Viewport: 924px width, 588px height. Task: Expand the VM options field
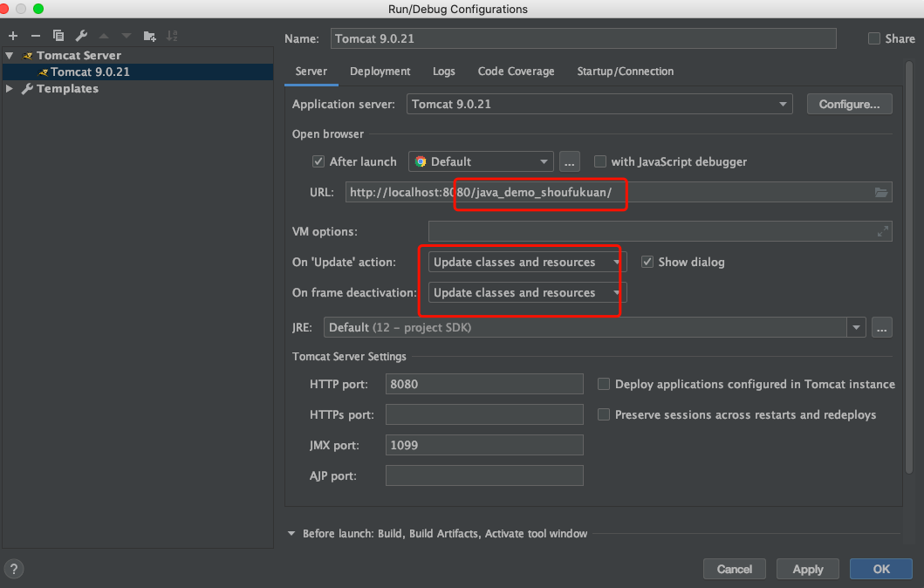[x=883, y=231]
